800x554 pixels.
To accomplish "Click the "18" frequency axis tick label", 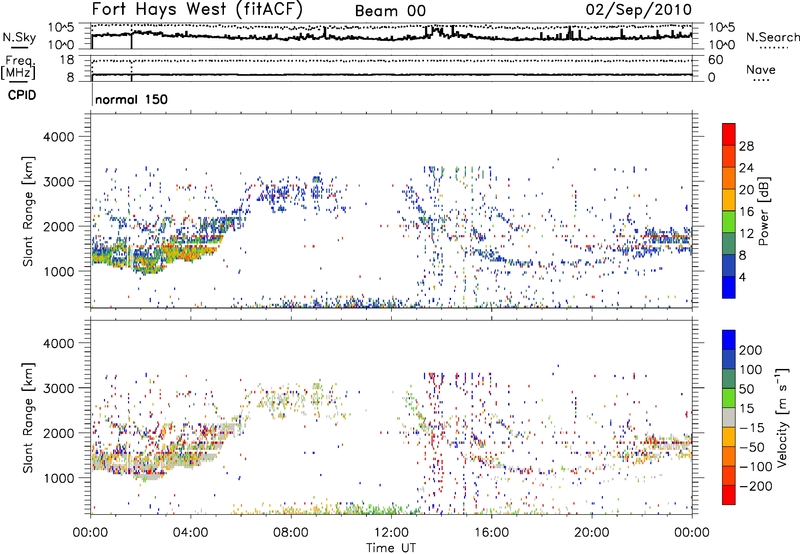I will pos(66,60).
